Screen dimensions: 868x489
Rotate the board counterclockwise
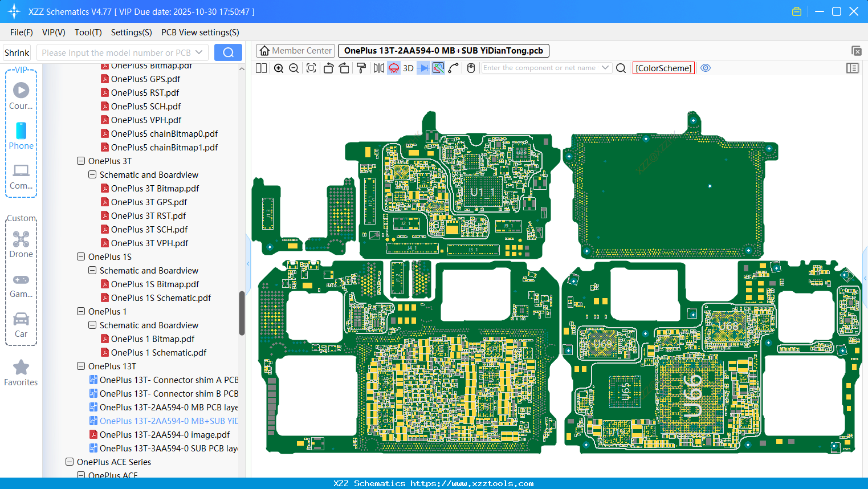pyautogui.click(x=328, y=68)
